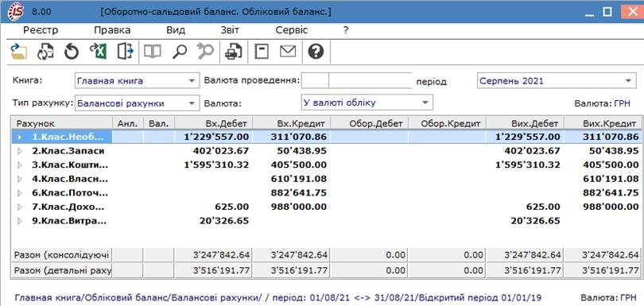Click the exit door toolbar icon

(x=126, y=52)
